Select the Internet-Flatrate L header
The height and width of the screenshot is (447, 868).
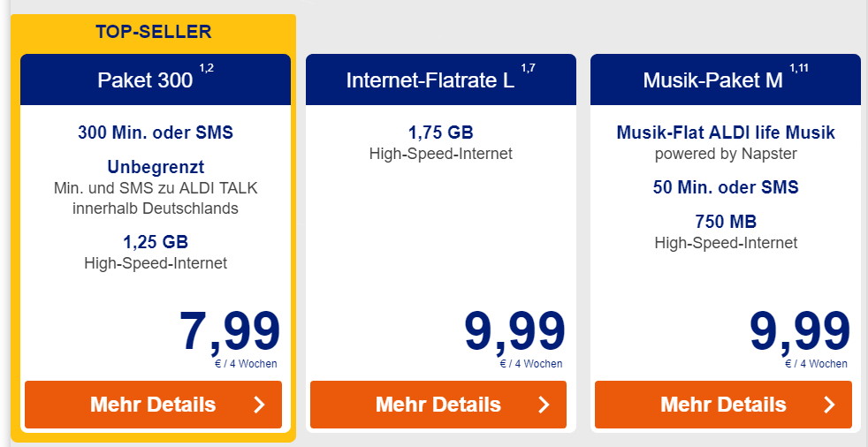click(441, 80)
